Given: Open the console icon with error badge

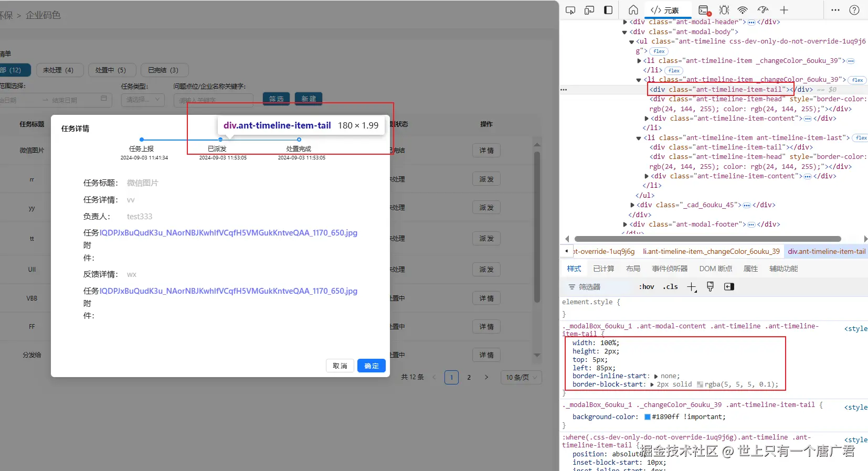Looking at the screenshot, I should pos(704,10).
